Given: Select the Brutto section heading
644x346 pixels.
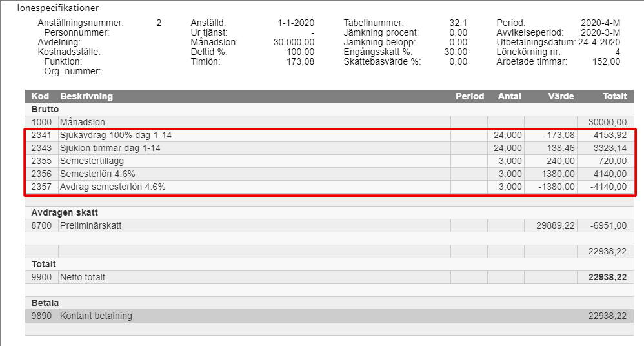Looking at the screenshot, I should [x=45, y=109].
